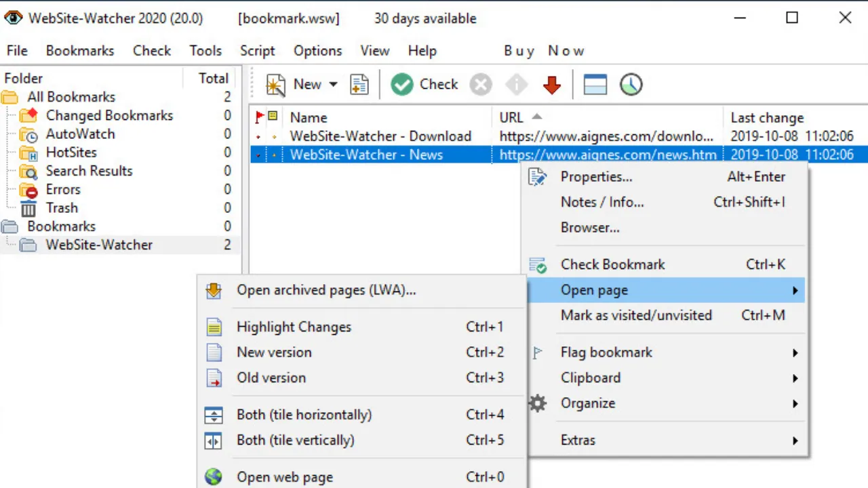Click the New bookmark wizard icon
The width and height of the screenshot is (868, 488).
click(275, 85)
